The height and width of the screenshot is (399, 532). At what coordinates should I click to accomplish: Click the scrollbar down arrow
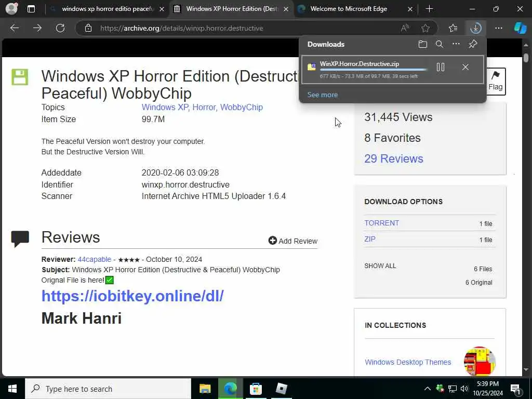(526, 369)
